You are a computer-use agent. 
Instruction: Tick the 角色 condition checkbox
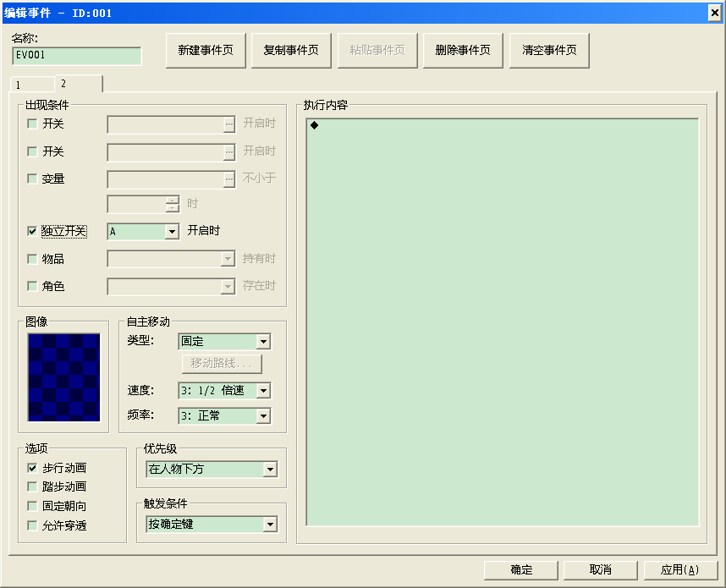[32, 286]
